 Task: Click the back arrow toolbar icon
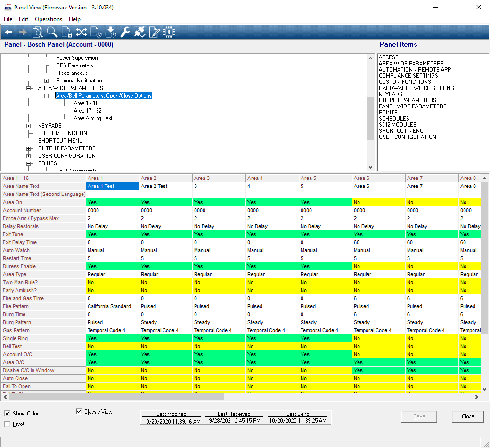point(8,32)
